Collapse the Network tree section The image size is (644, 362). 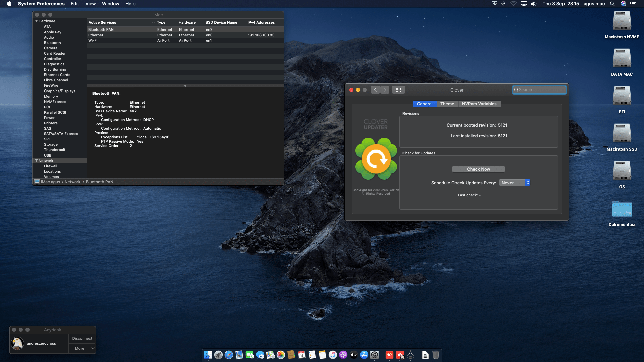point(36,161)
